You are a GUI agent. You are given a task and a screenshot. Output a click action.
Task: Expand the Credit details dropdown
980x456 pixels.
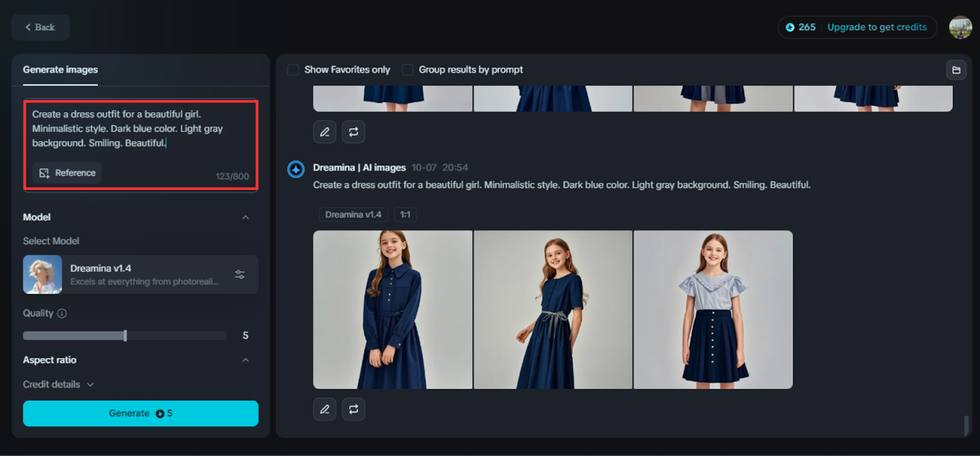pos(58,385)
